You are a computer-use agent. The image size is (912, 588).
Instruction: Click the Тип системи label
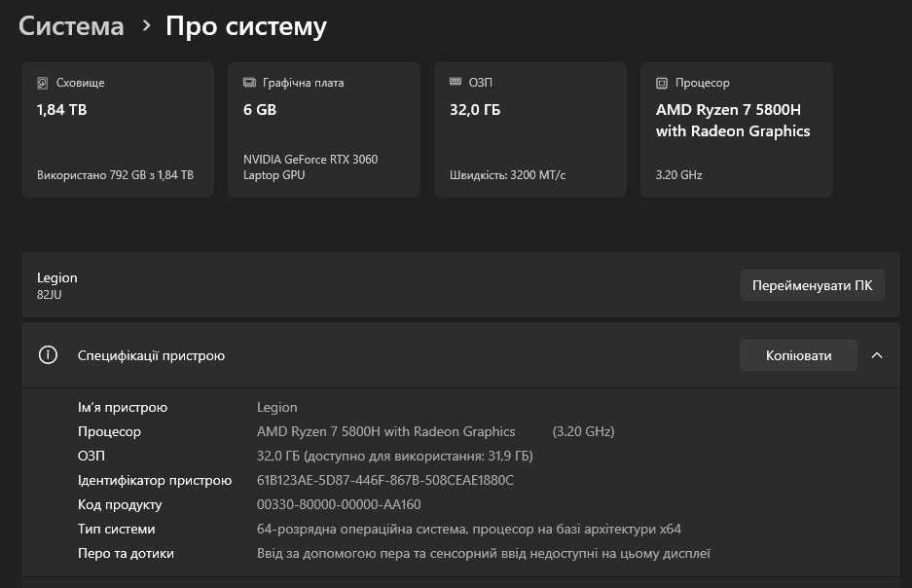[x=117, y=530]
